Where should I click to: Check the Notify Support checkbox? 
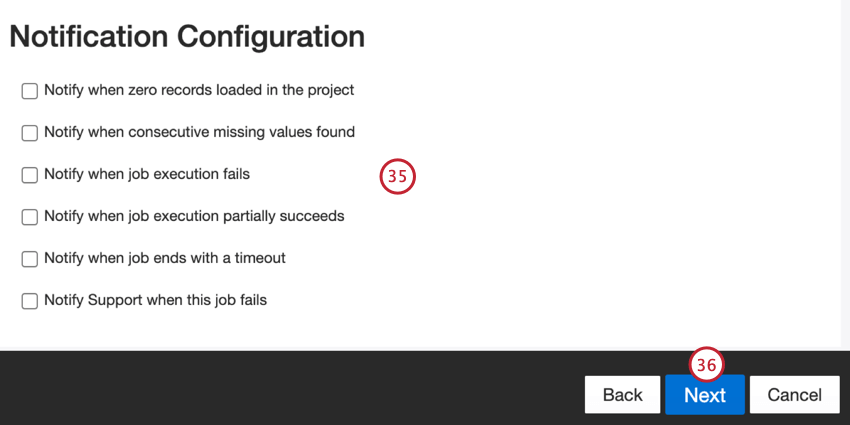30,301
